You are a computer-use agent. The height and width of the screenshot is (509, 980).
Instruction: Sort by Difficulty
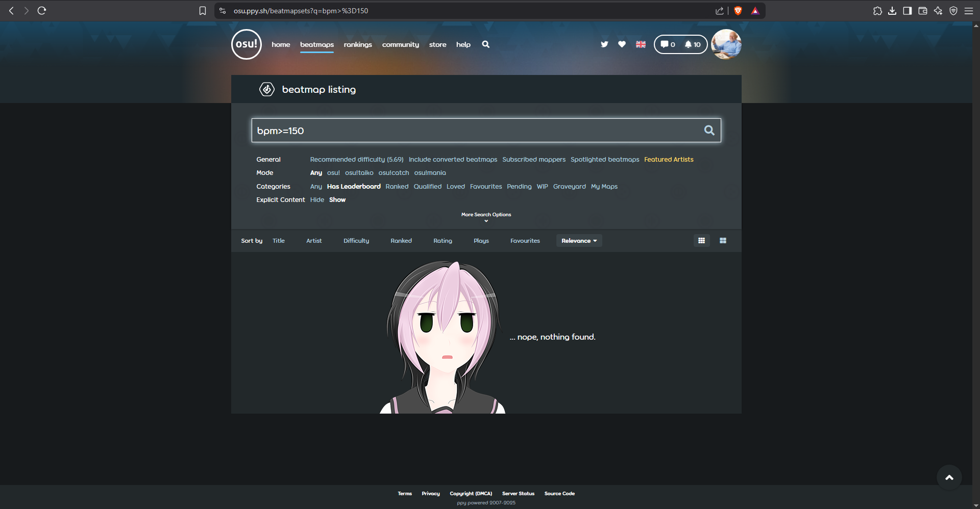click(356, 241)
